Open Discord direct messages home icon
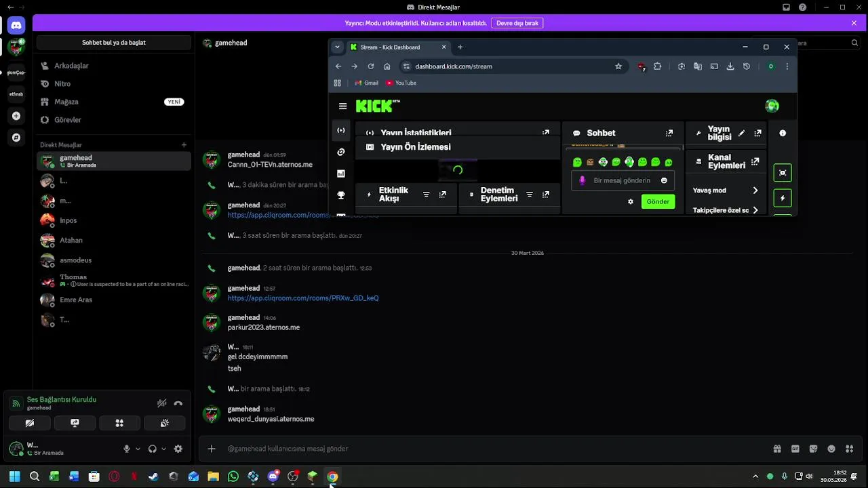 pos(16,25)
